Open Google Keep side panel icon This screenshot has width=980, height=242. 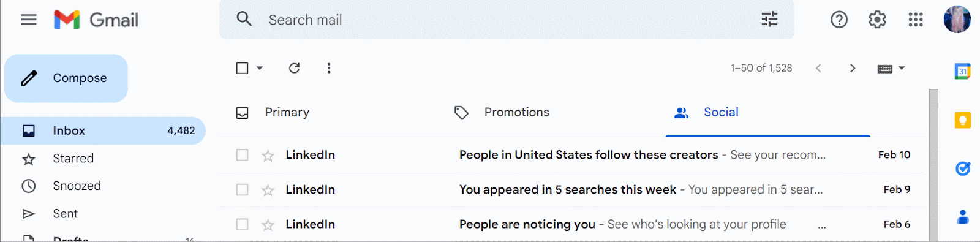(963, 119)
